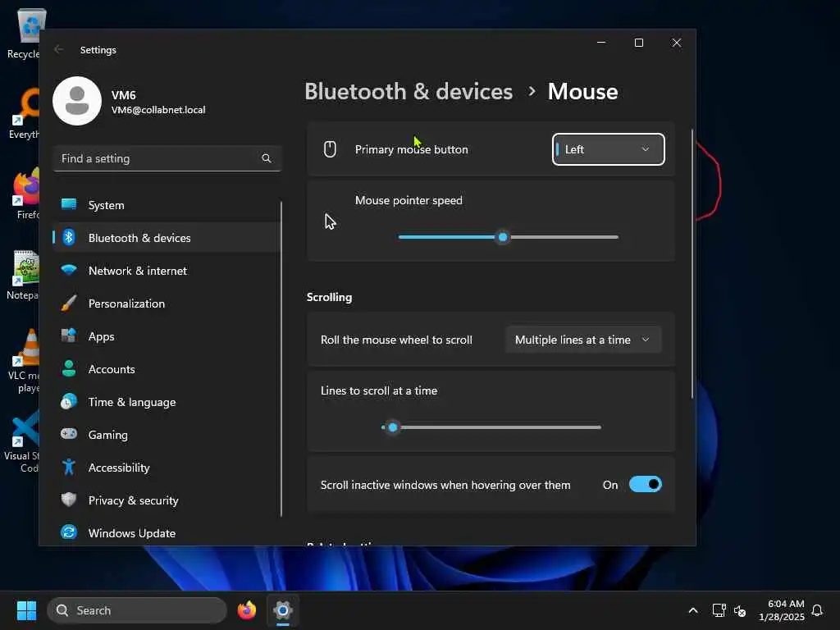Toggle Scroll inactive windows switch off
This screenshot has height=630, width=840.
click(645, 484)
